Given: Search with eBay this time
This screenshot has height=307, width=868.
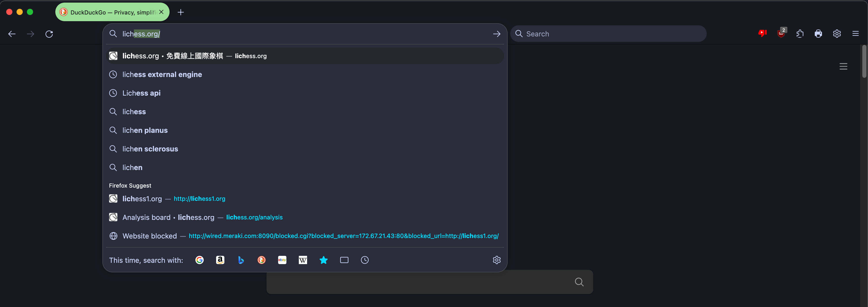Looking at the screenshot, I should point(282,260).
